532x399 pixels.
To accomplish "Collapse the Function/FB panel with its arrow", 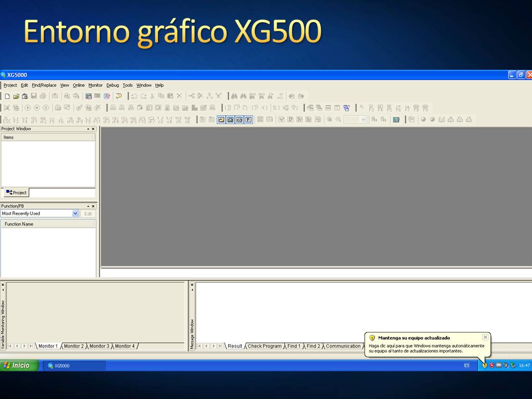I will (x=88, y=206).
